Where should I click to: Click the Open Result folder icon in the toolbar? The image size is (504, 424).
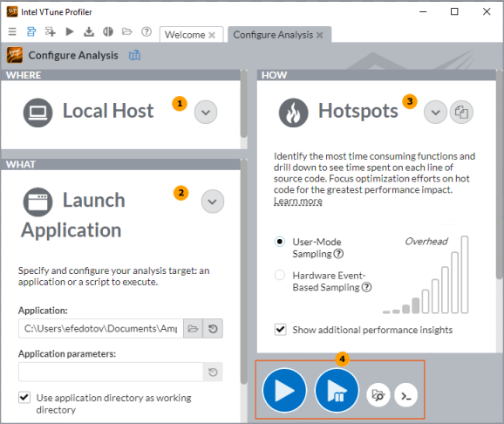127,31
